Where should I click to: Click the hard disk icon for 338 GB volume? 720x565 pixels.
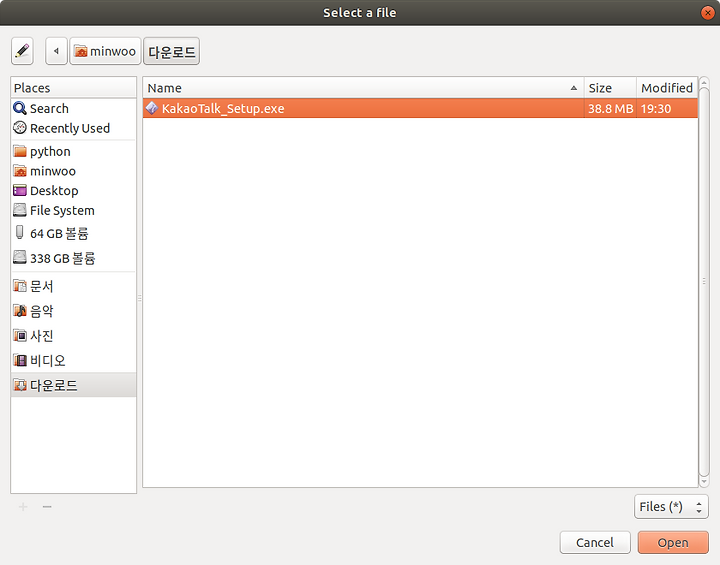20,257
